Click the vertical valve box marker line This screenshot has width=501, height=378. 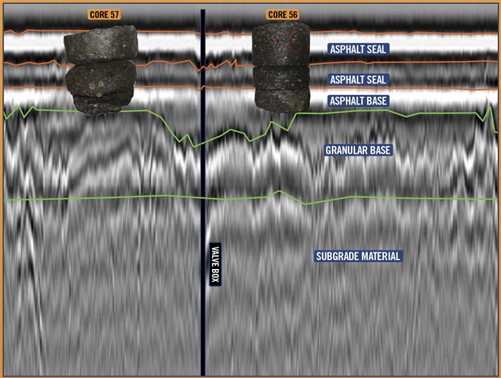coord(203,192)
